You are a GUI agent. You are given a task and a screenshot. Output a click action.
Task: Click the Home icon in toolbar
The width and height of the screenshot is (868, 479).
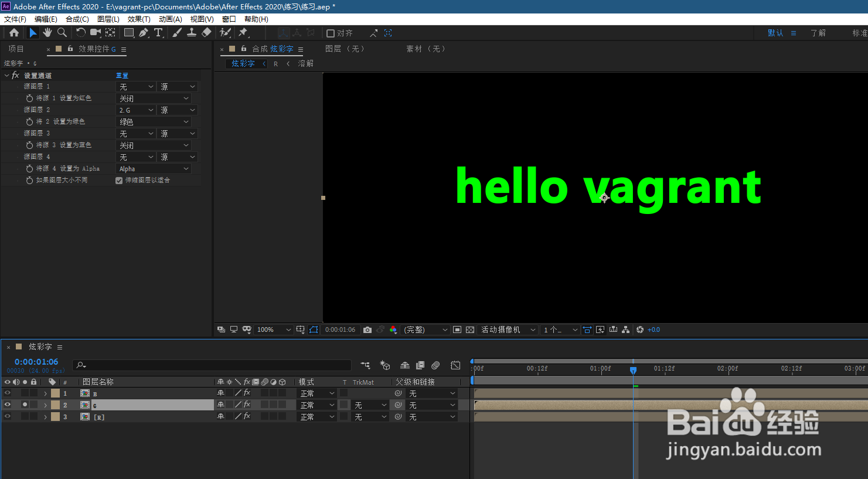point(14,33)
